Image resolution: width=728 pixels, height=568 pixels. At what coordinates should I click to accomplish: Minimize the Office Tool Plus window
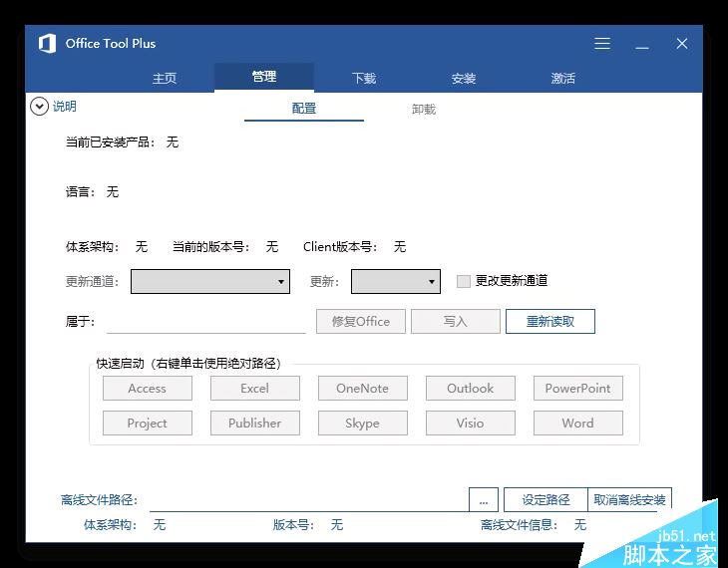pyautogui.click(x=642, y=48)
